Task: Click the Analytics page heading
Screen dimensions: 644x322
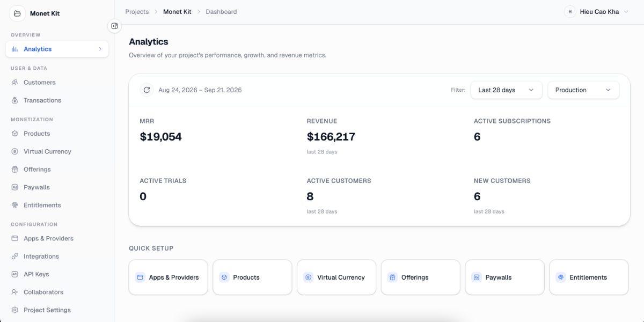Action: pos(149,42)
